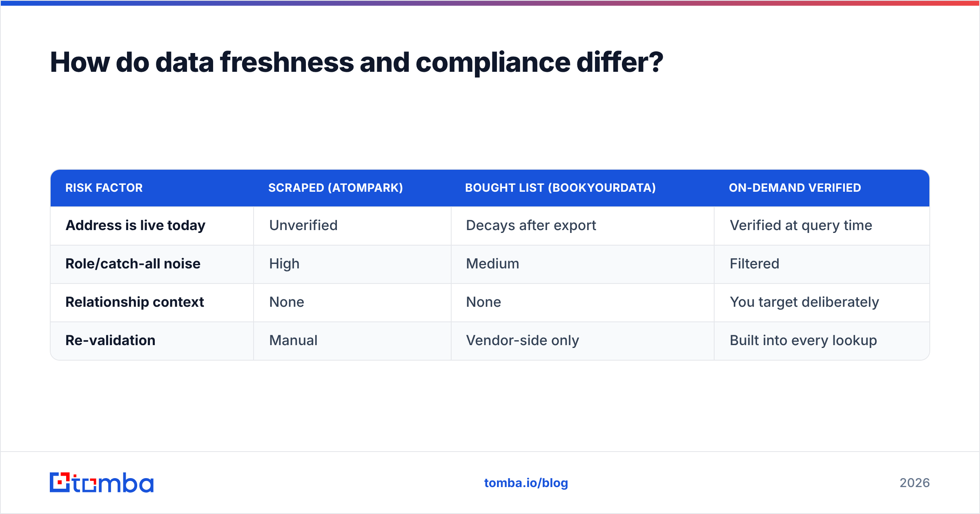Click the 'Role/catch-all noise' row label
This screenshot has width=980, height=514.
point(133,264)
